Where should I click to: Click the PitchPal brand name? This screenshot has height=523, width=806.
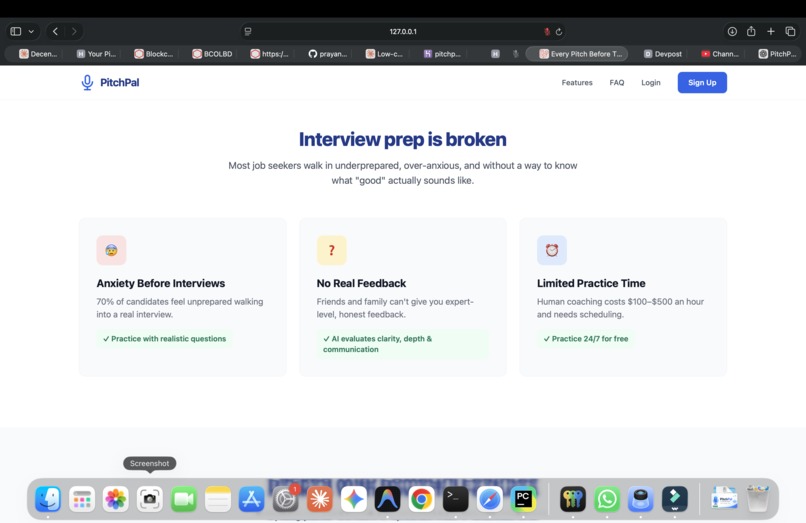119,83
